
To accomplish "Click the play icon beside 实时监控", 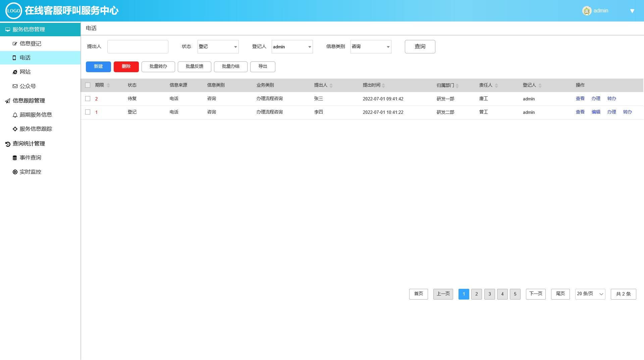I will pos(15,172).
